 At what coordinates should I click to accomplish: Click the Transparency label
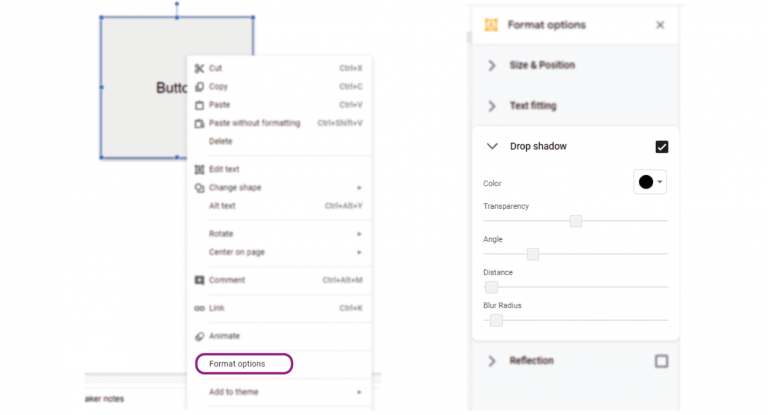click(506, 206)
